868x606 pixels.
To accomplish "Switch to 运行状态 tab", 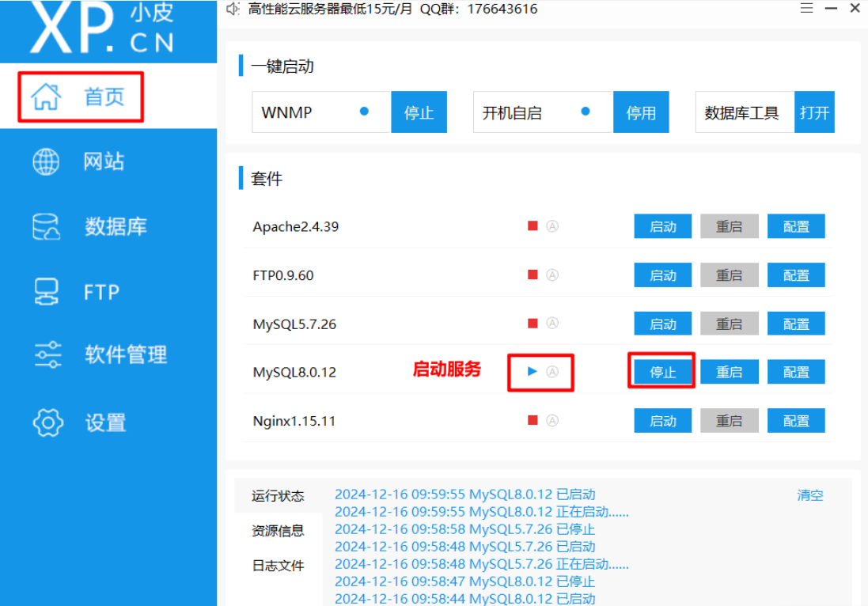I will pos(278,496).
